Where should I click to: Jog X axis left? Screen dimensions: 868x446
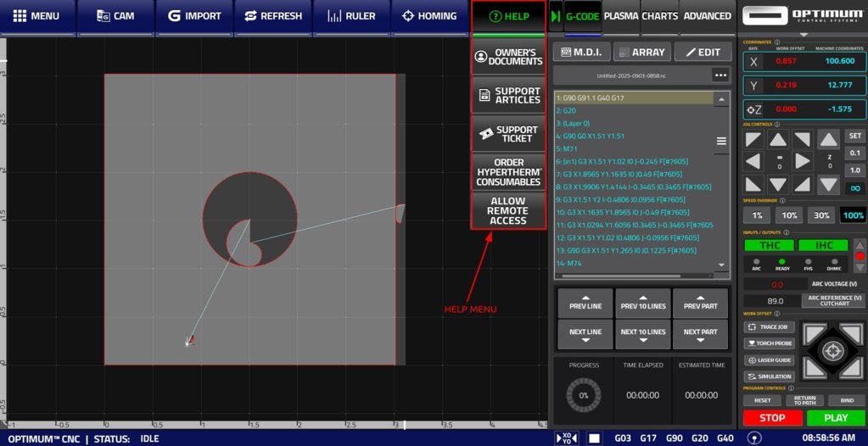pos(753,162)
